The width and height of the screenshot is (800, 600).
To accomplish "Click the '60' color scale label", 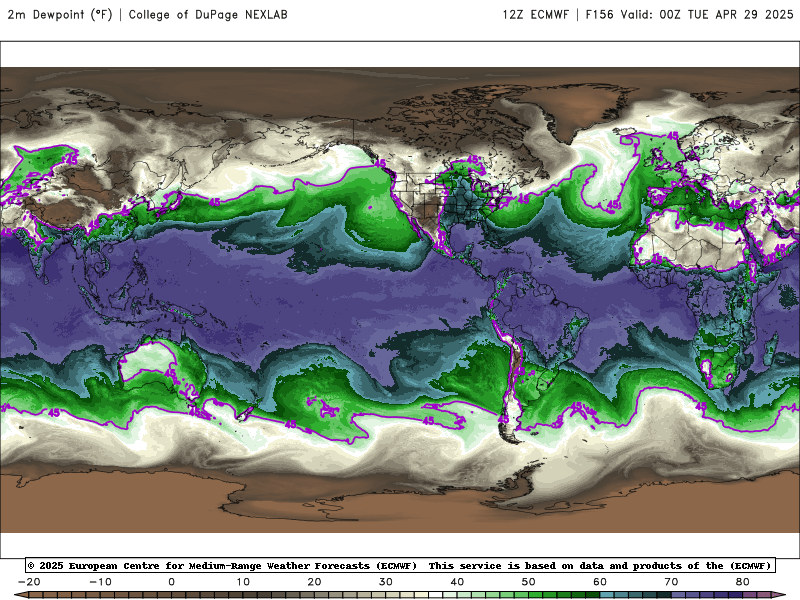I will [x=600, y=582].
